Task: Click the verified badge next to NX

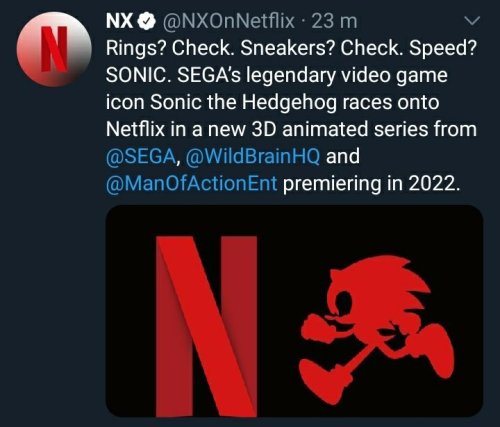Action: 146,22
